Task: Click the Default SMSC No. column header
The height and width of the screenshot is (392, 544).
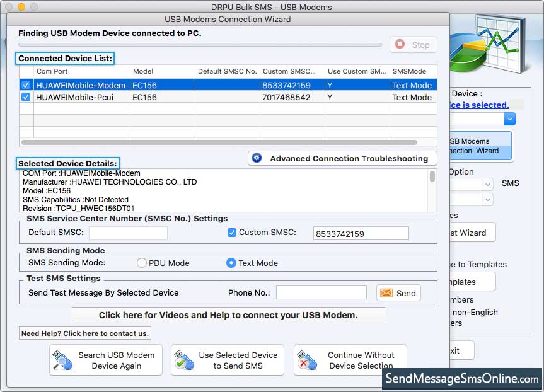Action: click(228, 71)
